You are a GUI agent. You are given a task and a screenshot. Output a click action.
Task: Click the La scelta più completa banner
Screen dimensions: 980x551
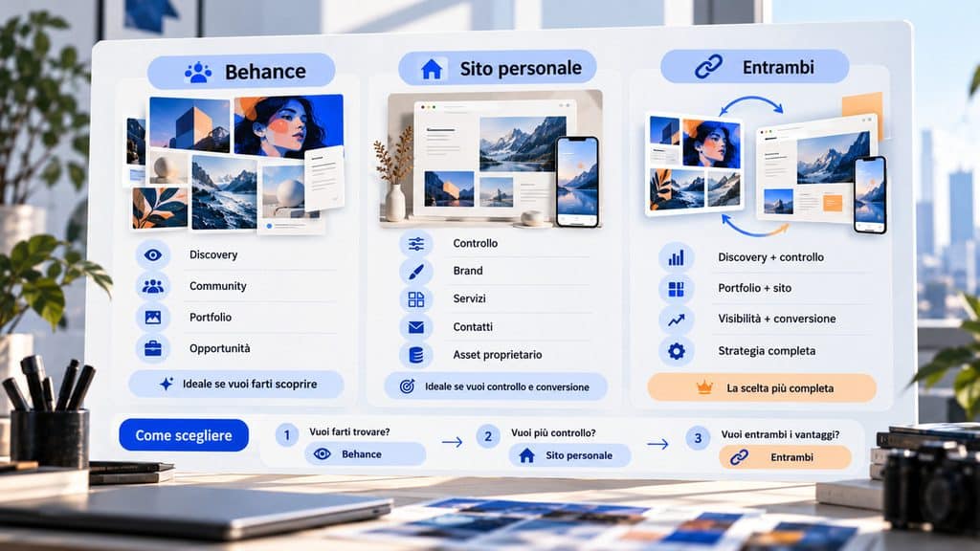pyautogui.click(x=762, y=388)
